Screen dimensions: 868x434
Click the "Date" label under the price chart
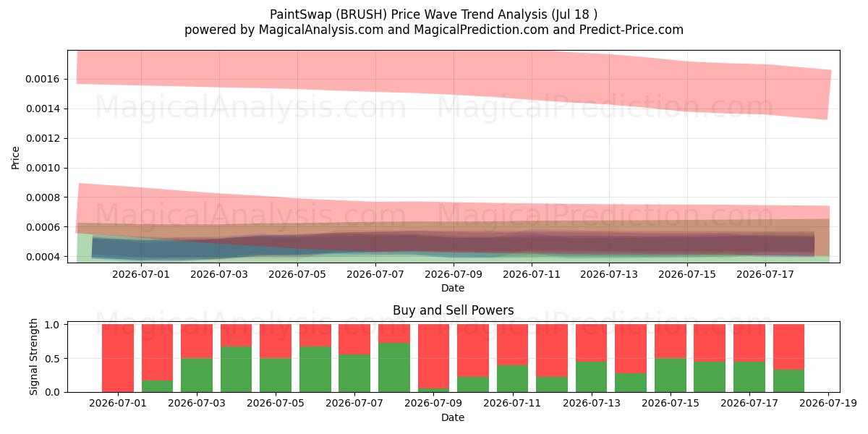[x=453, y=288]
